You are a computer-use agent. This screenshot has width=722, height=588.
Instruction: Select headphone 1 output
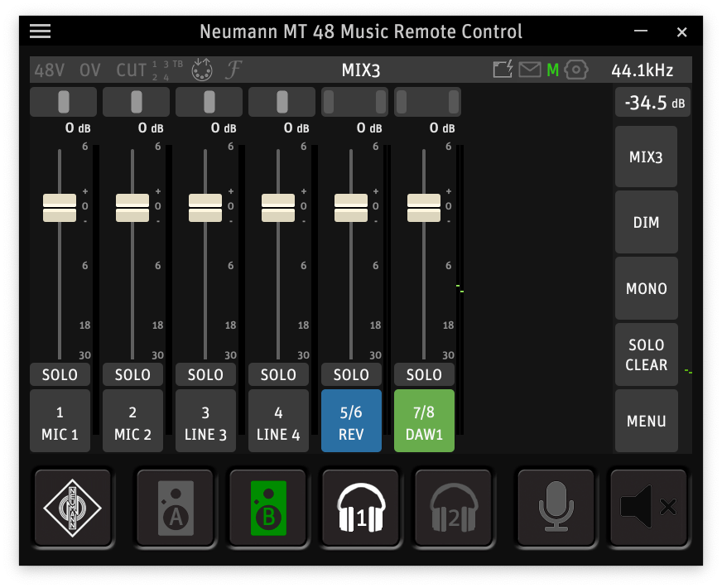coord(361,508)
